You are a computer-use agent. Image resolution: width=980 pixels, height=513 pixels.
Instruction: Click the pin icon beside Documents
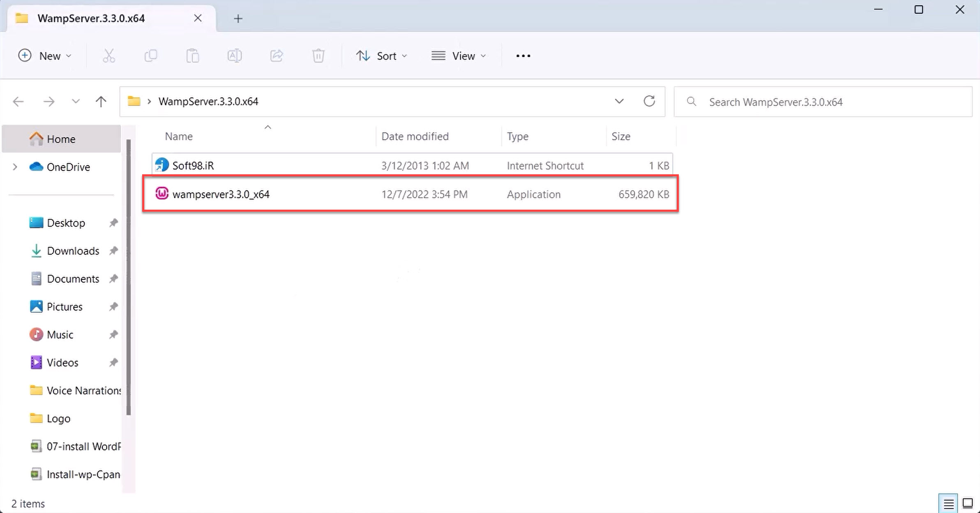coord(113,279)
